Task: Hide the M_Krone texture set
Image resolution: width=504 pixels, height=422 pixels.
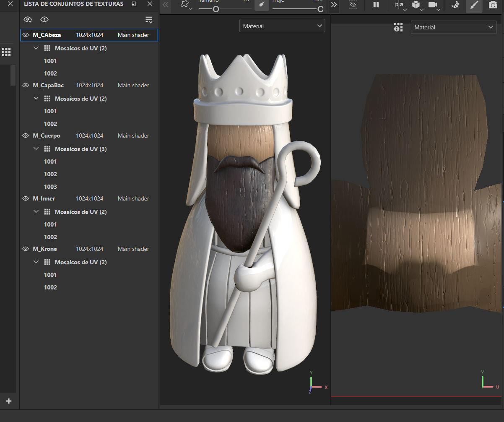Action: pyautogui.click(x=26, y=249)
